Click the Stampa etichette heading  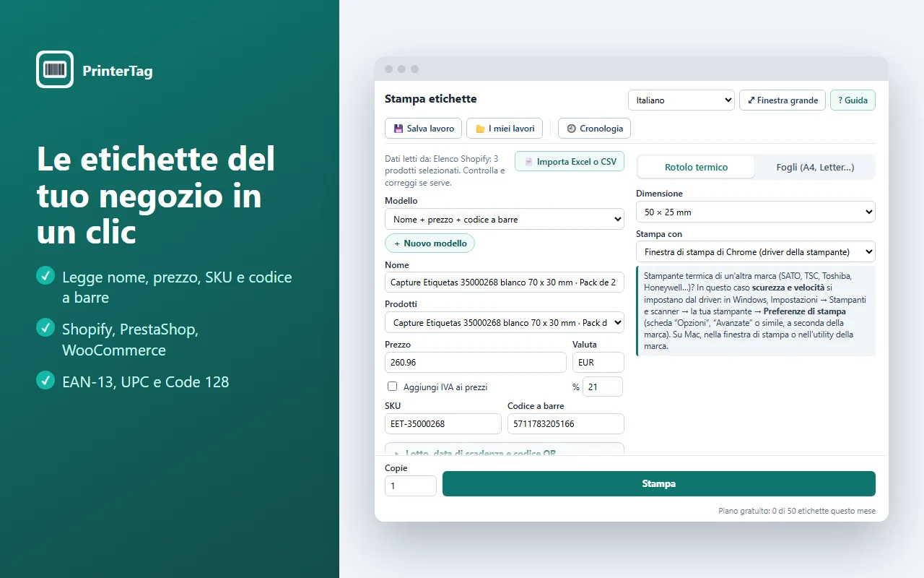pos(431,99)
